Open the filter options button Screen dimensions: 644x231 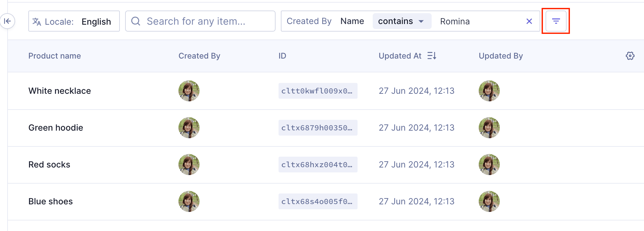coord(556,21)
